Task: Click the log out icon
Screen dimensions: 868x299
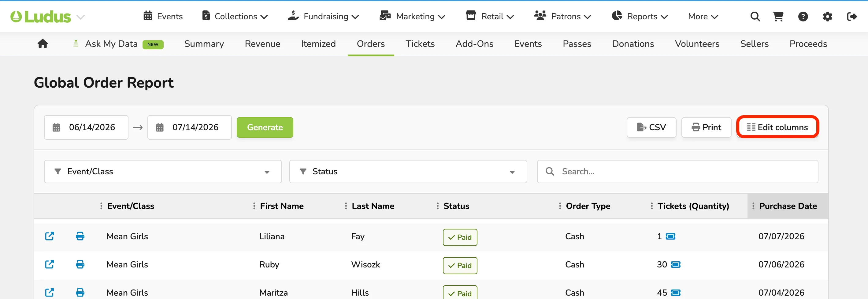Action: (x=852, y=17)
